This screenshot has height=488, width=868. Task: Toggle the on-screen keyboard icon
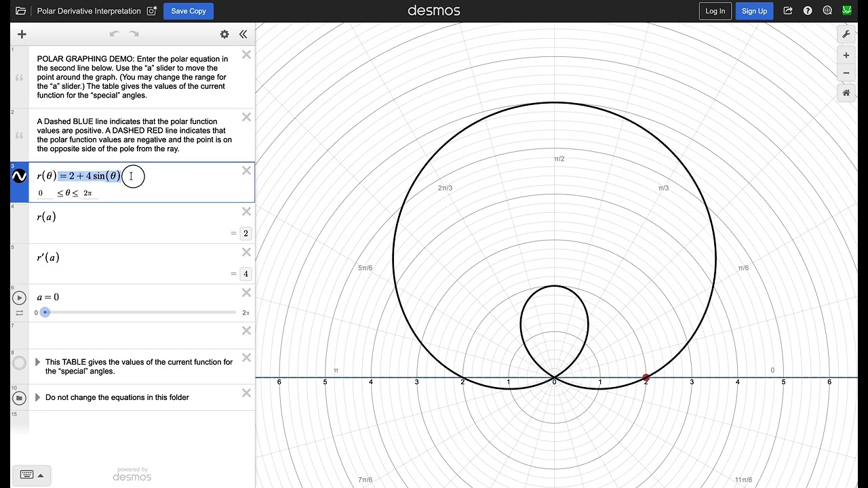[x=27, y=475]
